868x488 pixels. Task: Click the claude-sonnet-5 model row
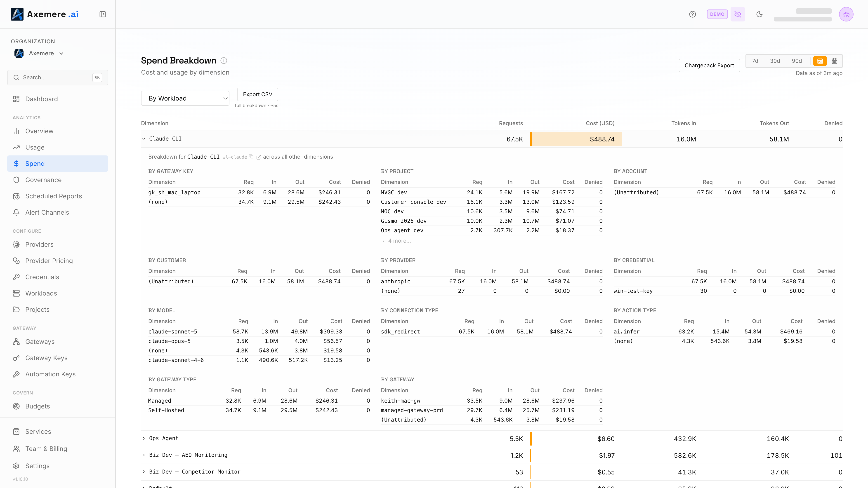coord(259,331)
